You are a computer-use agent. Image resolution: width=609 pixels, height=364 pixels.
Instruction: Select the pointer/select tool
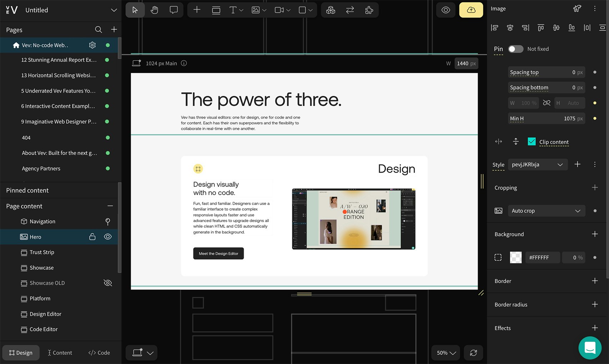tap(135, 10)
